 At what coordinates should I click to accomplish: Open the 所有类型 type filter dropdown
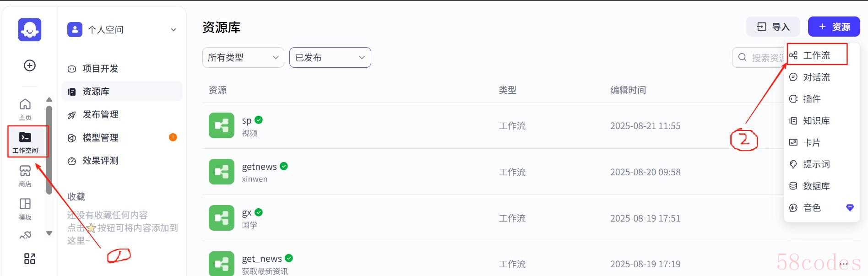(x=243, y=58)
